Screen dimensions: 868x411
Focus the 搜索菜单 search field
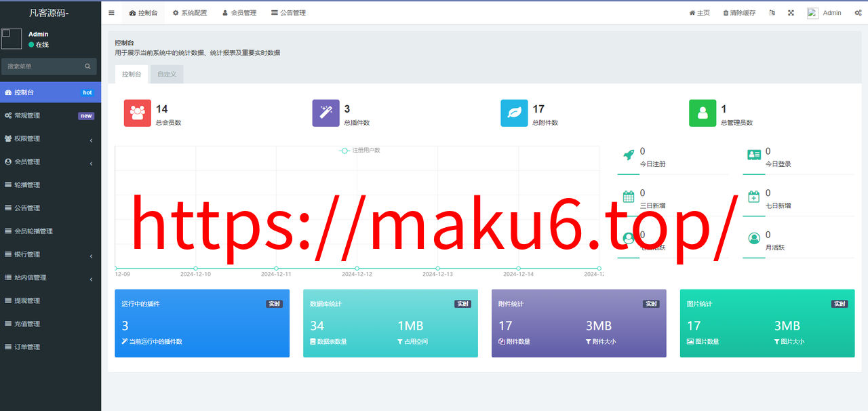click(41, 66)
